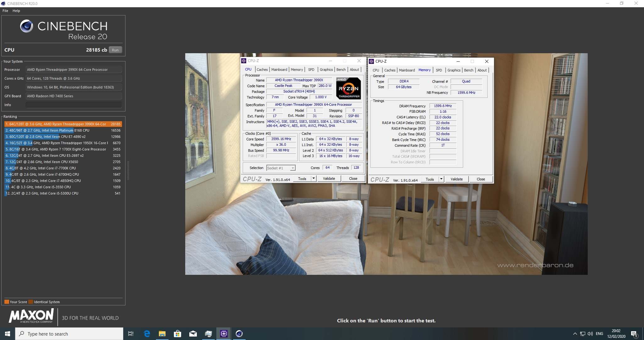The width and height of the screenshot is (644, 340).
Task: Switch to About tab in right CPU-Z window
Action: coord(482,70)
